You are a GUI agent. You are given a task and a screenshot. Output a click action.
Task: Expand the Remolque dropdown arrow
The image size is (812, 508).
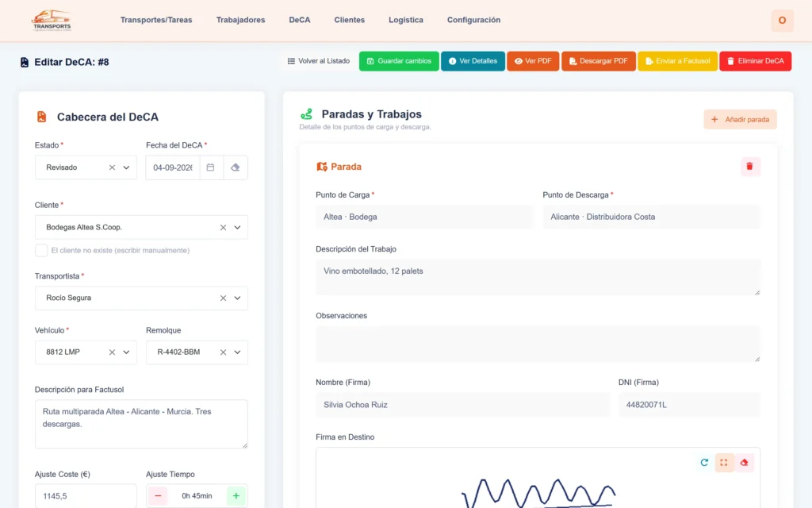point(237,352)
